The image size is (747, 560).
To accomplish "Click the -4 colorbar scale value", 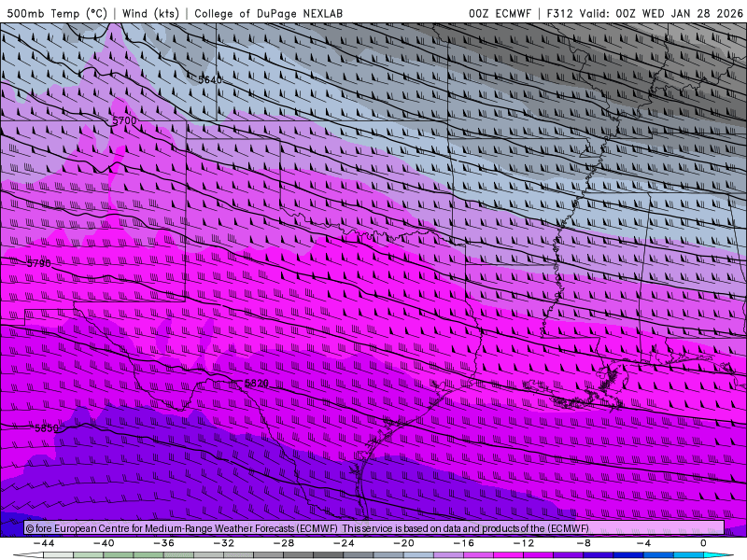I will pyautogui.click(x=643, y=543).
